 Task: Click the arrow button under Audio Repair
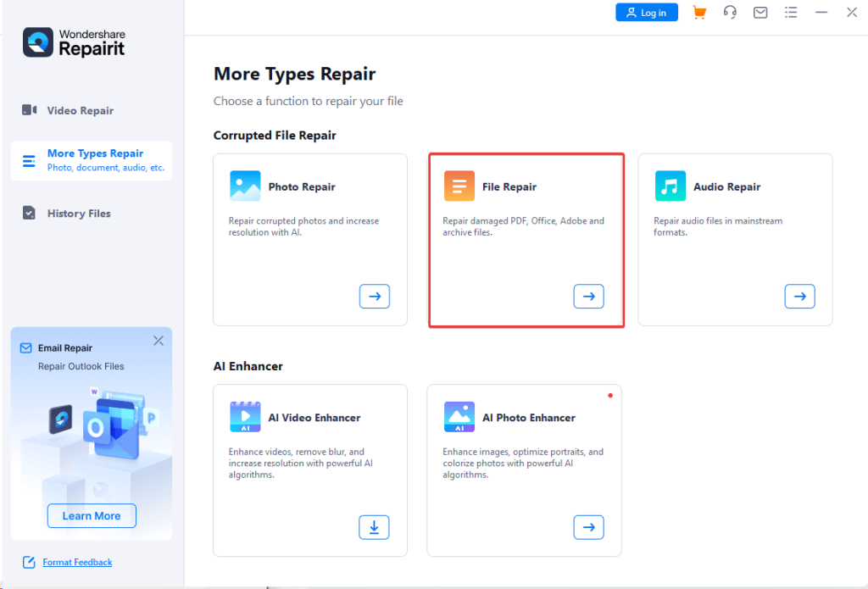coord(799,296)
